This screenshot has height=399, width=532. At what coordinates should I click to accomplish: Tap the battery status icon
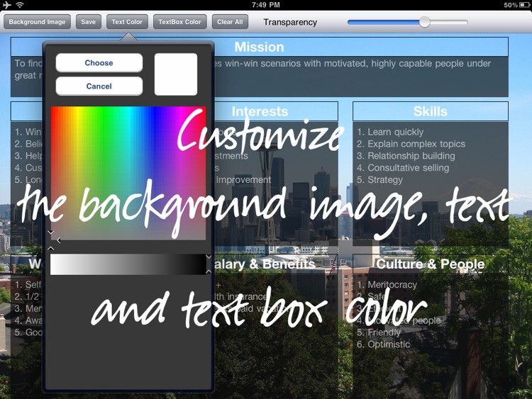coord(524,5)
